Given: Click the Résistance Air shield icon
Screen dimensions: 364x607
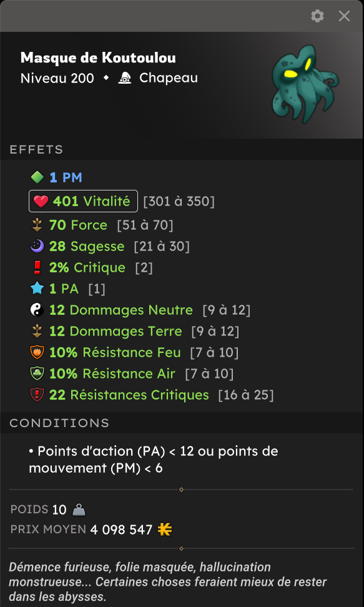Looking at the screenshot, I should [37, 373].
